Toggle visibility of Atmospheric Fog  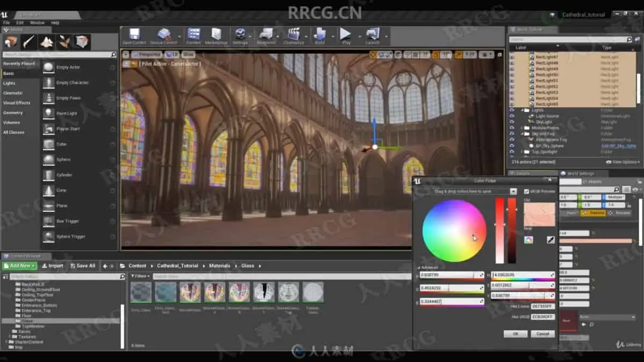click(511, 139)
